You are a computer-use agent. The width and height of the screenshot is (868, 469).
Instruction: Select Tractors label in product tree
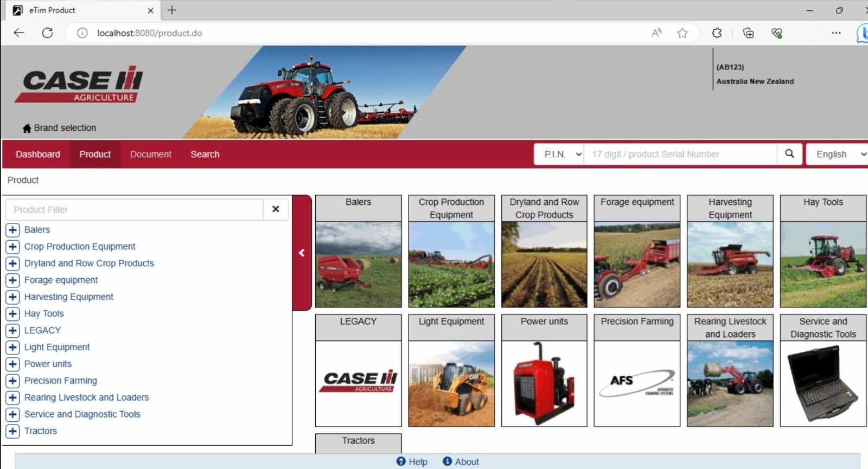point(41,431)
